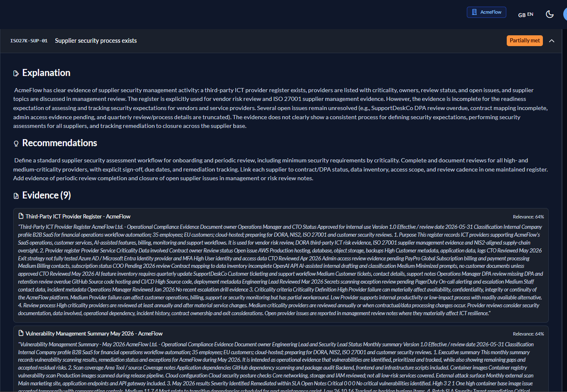Open the AcmeFlow organization selector
Screen dimensions: 567x392
click(486, 12)
